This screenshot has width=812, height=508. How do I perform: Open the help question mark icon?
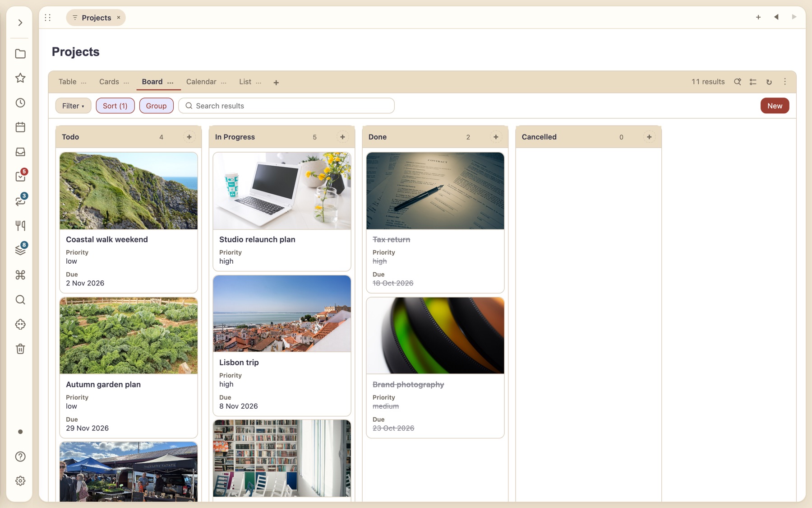click(20, 457)
